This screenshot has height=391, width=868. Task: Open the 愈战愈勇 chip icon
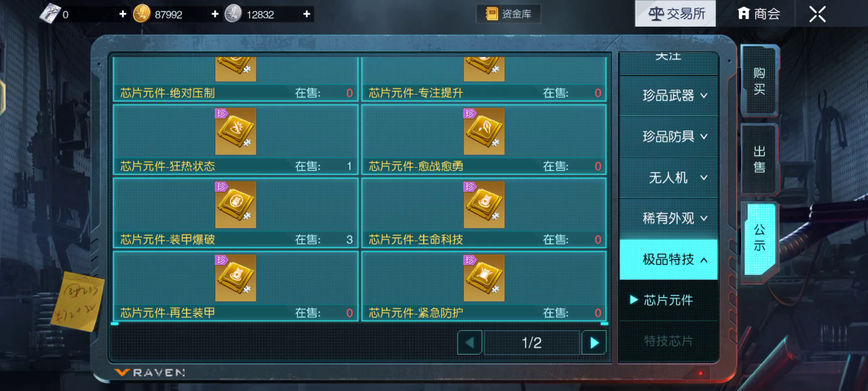(484, 131)
